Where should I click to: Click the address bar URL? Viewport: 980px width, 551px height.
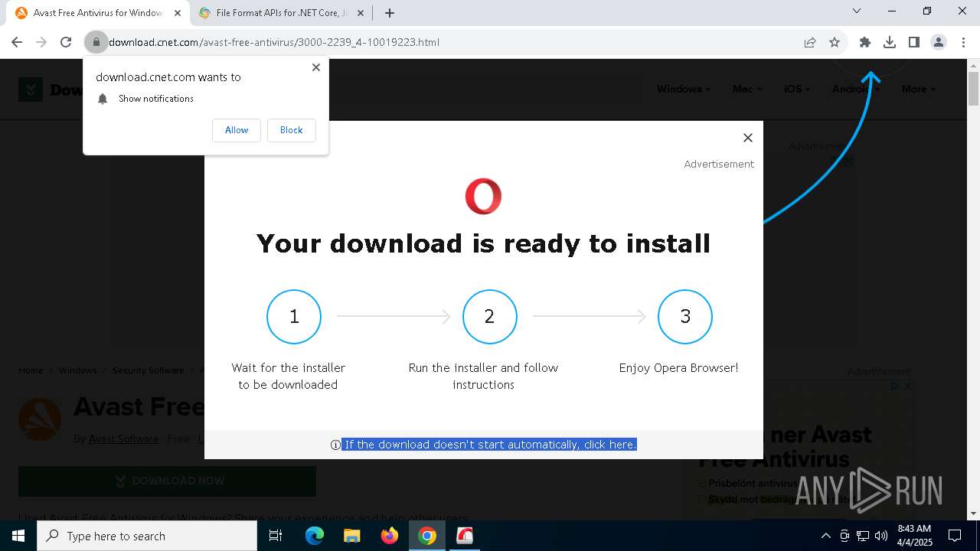[274, 42]
